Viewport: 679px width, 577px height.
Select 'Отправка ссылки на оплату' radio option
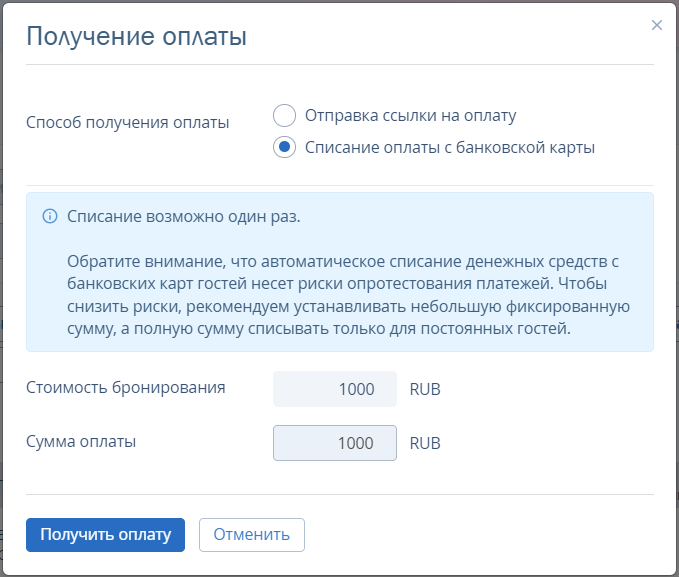click(285, 115)
